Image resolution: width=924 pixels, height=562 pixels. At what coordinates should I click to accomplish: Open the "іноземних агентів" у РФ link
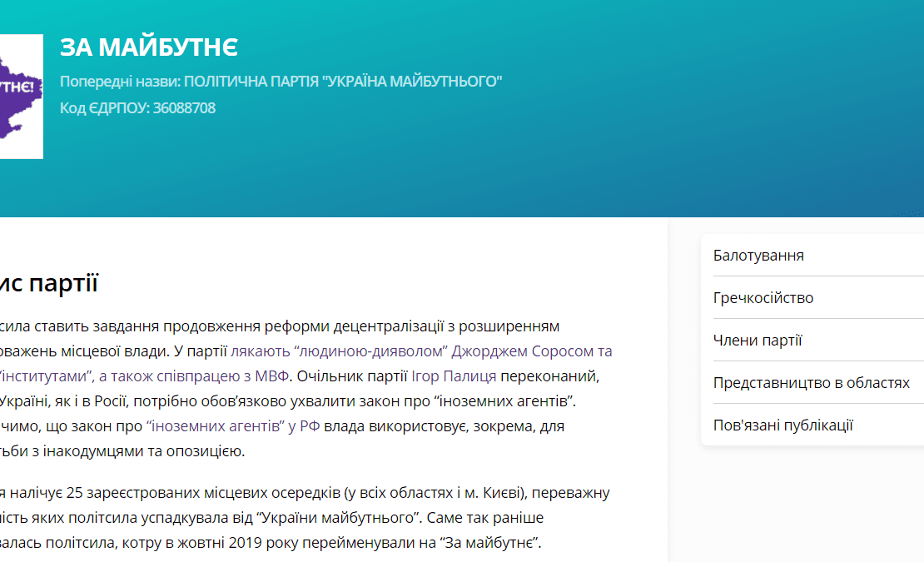tap(233, 426)
